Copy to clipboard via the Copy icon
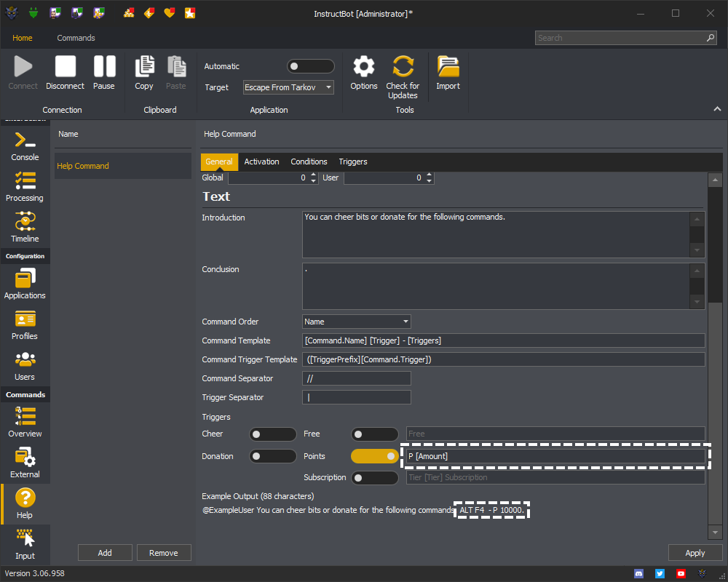This screenshot has height=582, width=728. (144, 66)
